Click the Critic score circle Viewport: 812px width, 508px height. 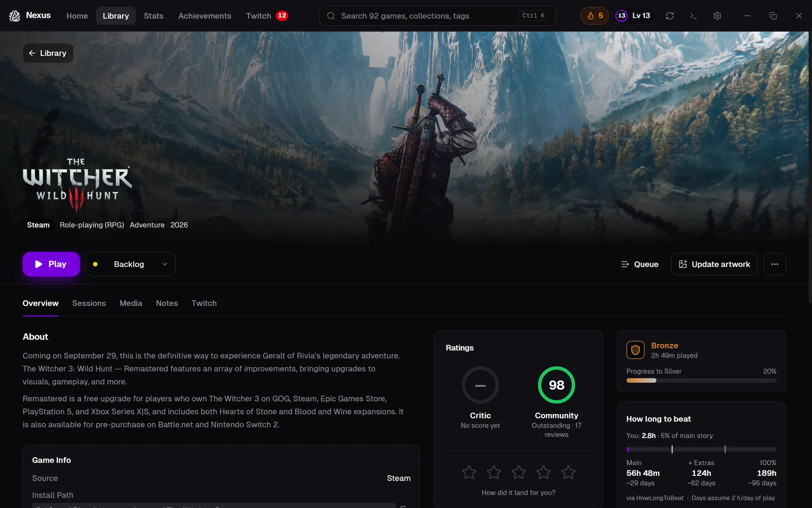(x=480, y=385)
